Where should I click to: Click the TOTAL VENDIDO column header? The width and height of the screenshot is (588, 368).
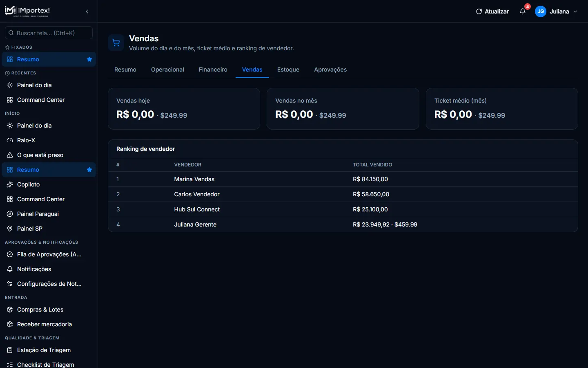(372, 165)
